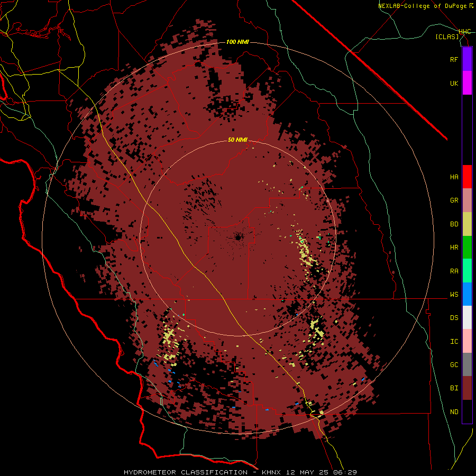
Task: Click the GC legend label
Action: coord(454,365)
